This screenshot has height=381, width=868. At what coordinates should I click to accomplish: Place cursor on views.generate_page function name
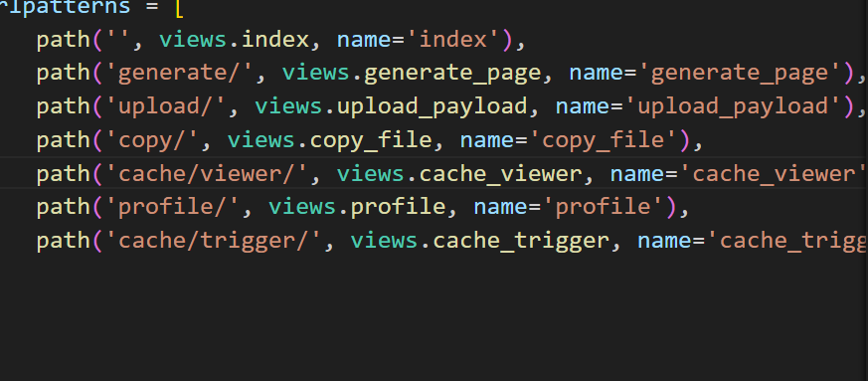(x=412, y=74)
